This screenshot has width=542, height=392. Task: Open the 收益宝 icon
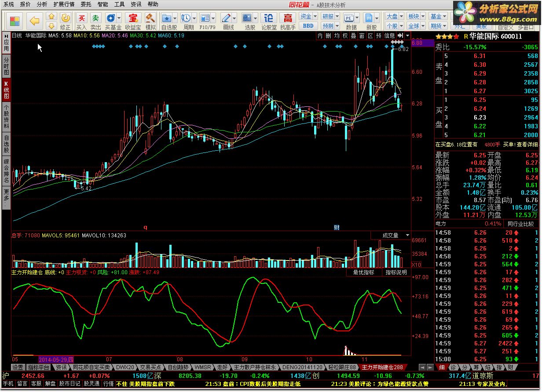133,18
